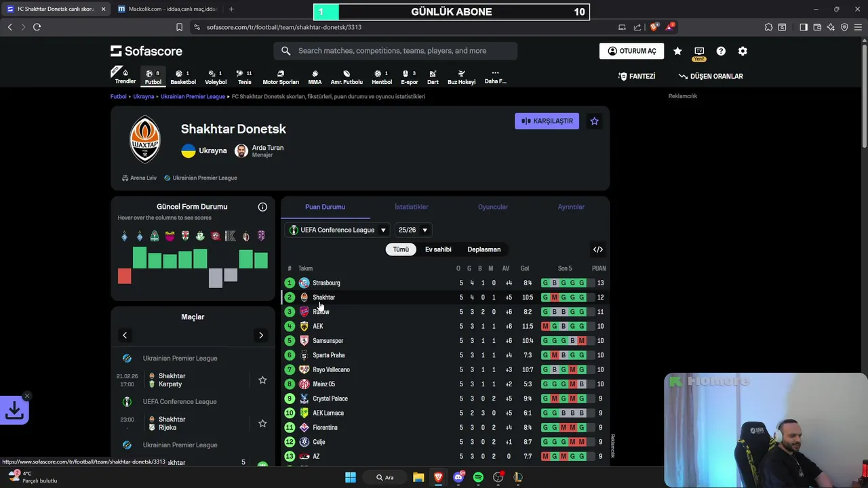Screen dimensions: 868x488
Task: Click the browser address bar URL
Action: pos(284,27)
